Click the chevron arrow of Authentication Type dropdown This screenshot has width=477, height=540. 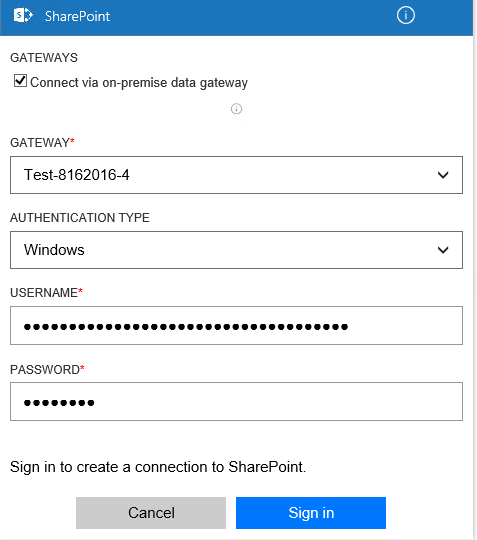(443, 250)
